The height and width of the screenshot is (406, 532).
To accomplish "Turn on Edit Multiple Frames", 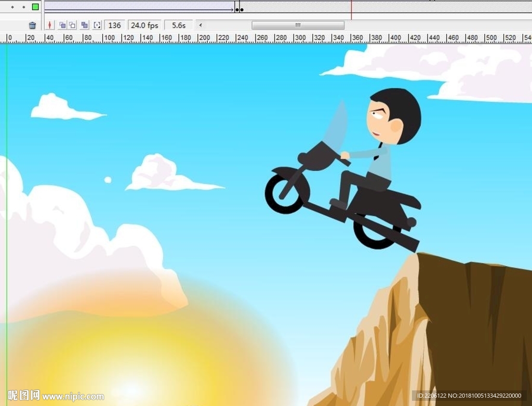I will (85, 25).
